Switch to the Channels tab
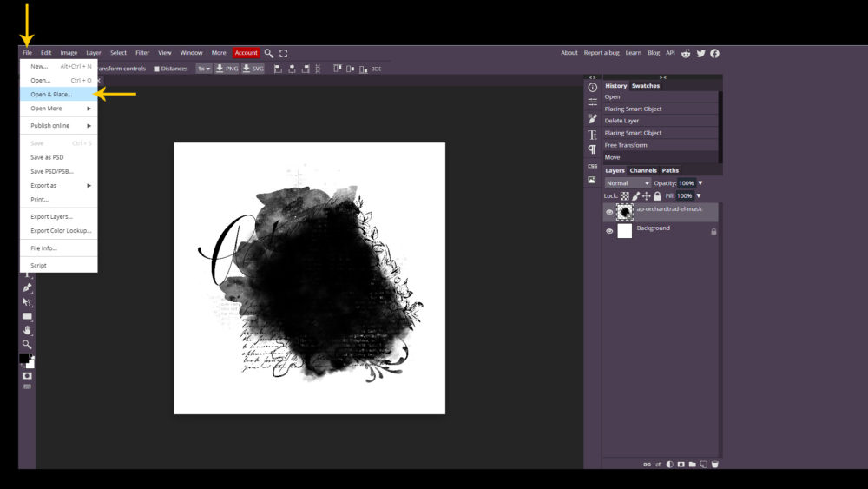The height and width of the screenshot is (489, 868). (x=643, y=170)
